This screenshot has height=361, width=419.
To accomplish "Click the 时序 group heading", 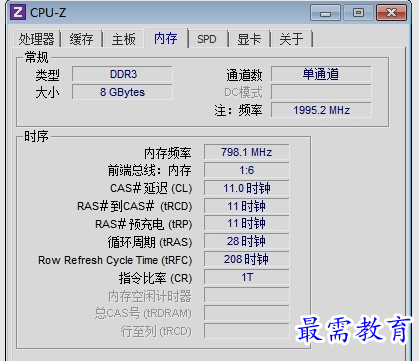I will pos(36,136).
